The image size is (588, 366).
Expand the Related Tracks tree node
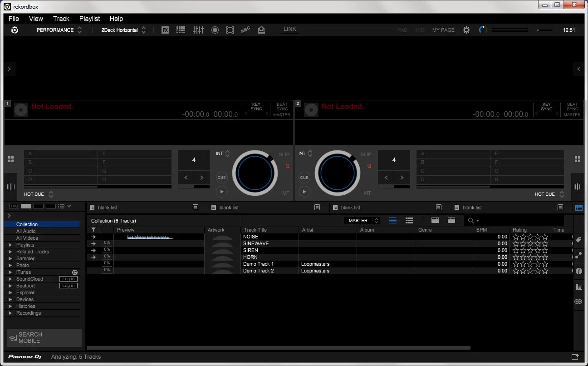tap(10, 252)
